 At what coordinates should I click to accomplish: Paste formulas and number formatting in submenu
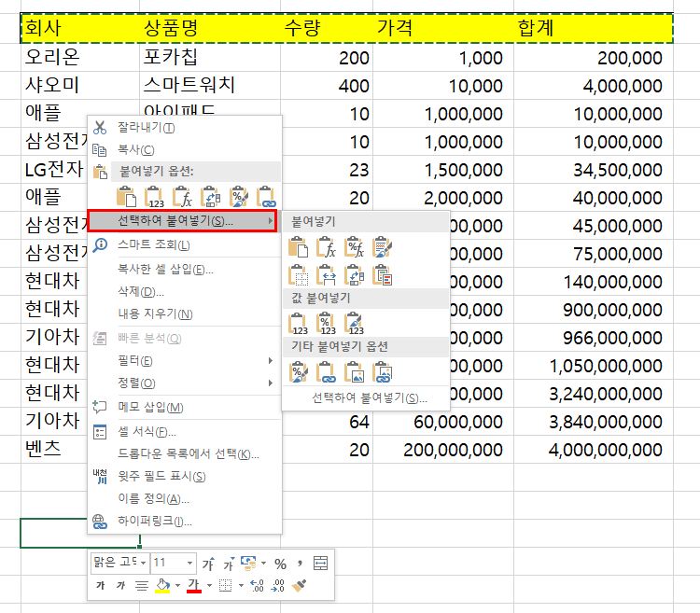(354, 247)
